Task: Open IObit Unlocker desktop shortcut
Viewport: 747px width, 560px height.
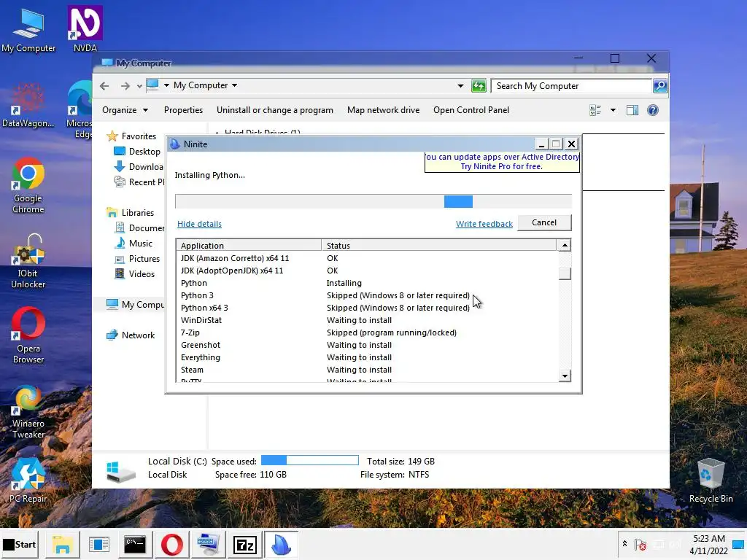Action: 28,261
